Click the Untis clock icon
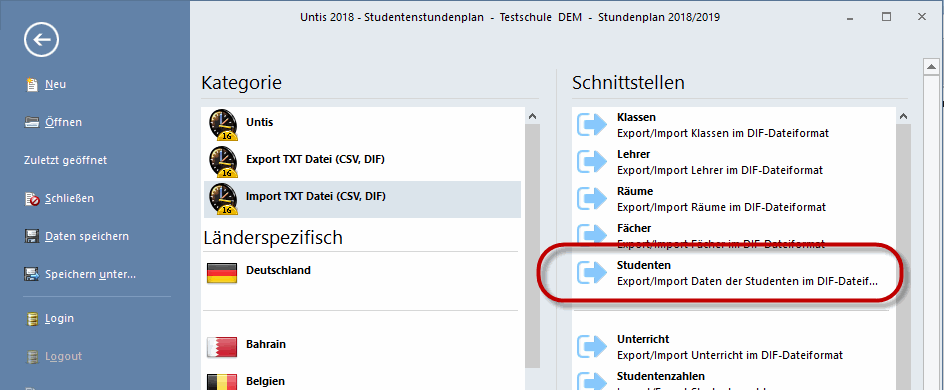 (x=223, y=125)
